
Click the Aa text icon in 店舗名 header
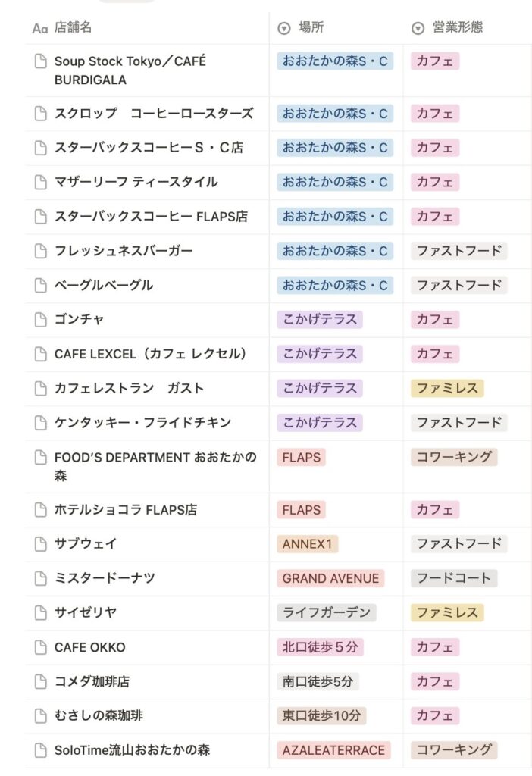pos(40,28)
